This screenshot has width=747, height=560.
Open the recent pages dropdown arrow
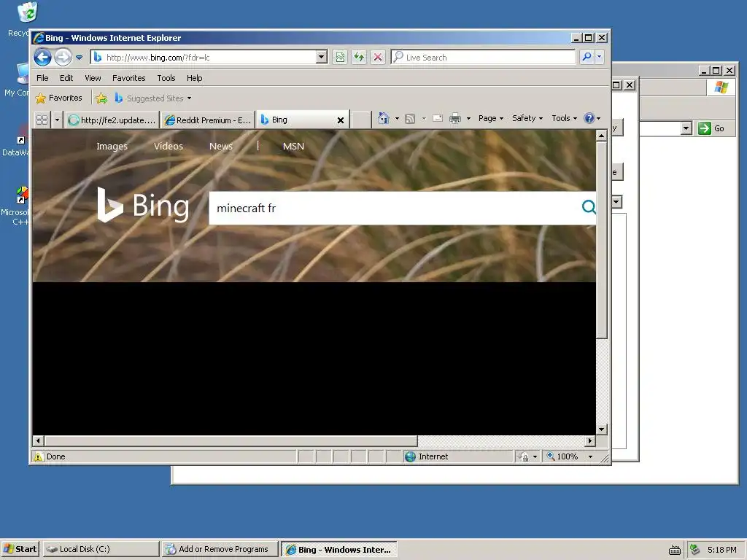pyautogui.click(x=79, y=58)
